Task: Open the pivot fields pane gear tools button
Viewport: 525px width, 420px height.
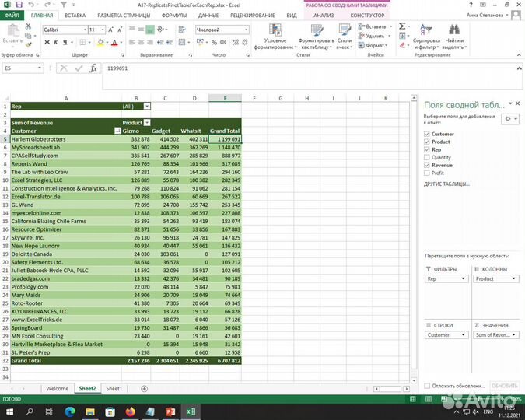Action: (x=510, y=119)
